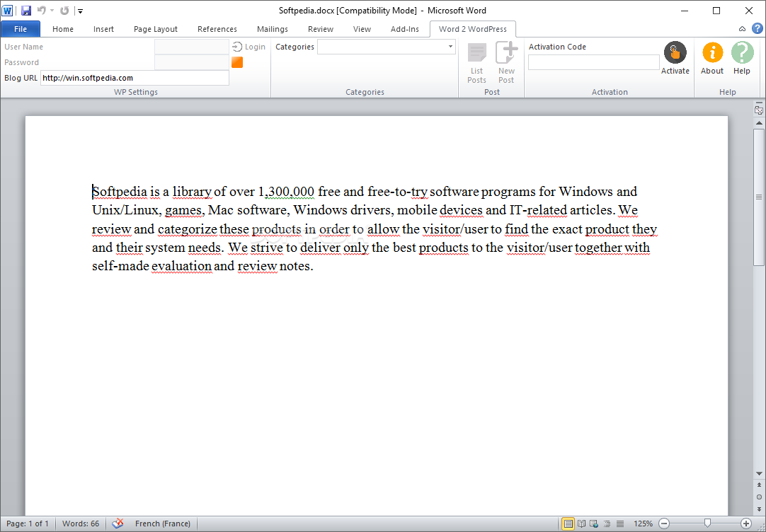Switch to Draft view

click(620, 524)
